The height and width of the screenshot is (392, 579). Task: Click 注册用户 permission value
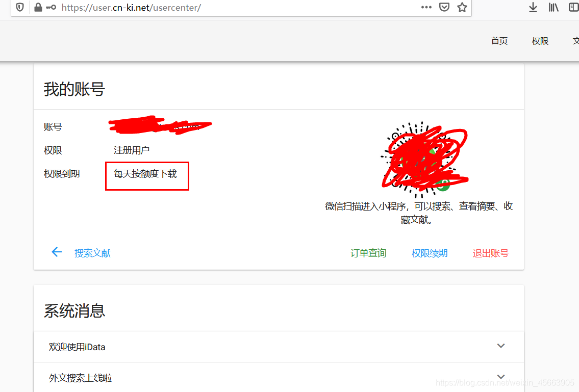(x=132, y=150)
